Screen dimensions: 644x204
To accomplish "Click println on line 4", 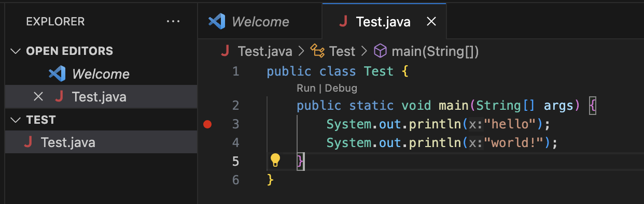I will tap(435, 142).
